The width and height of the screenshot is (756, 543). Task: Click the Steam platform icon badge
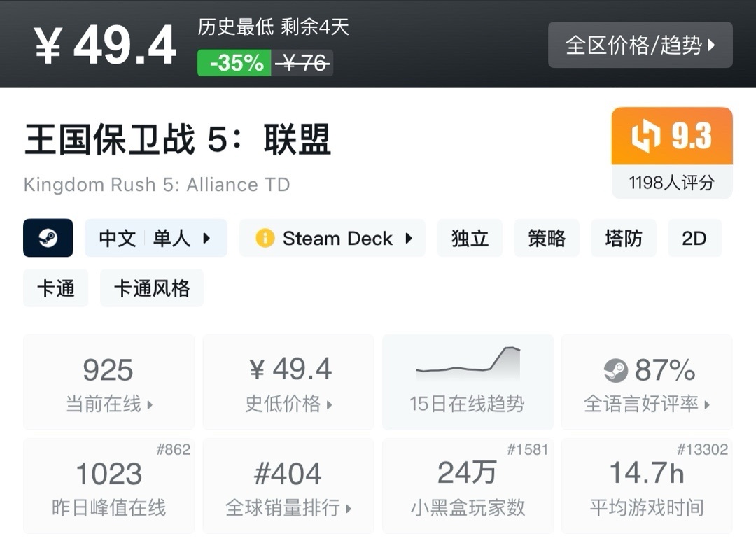pos(48,238)
